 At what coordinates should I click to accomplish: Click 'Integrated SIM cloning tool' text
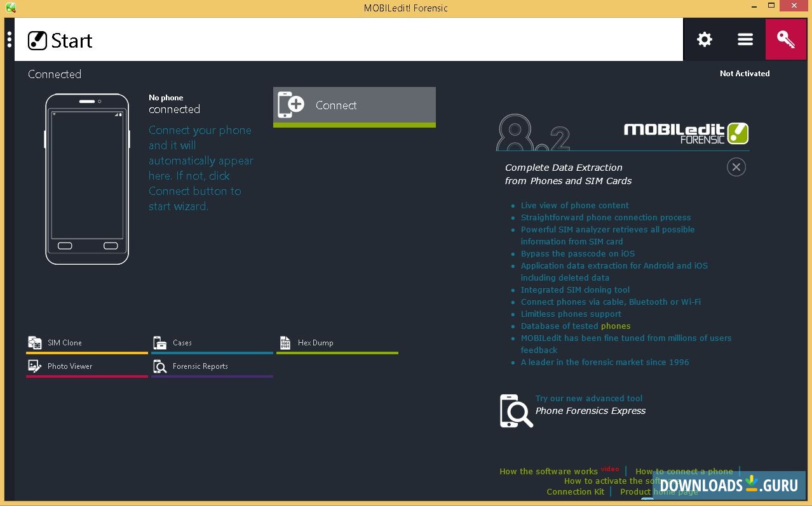tap(575, 290)
